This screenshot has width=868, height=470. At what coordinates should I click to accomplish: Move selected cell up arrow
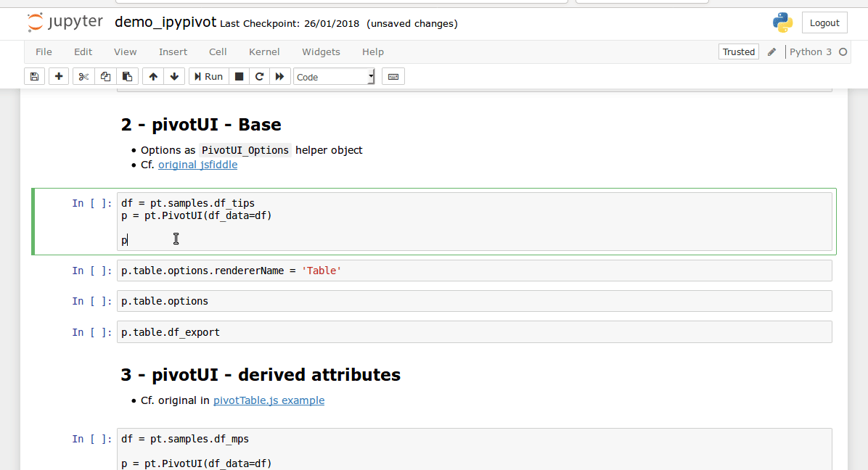click(152, 76)
